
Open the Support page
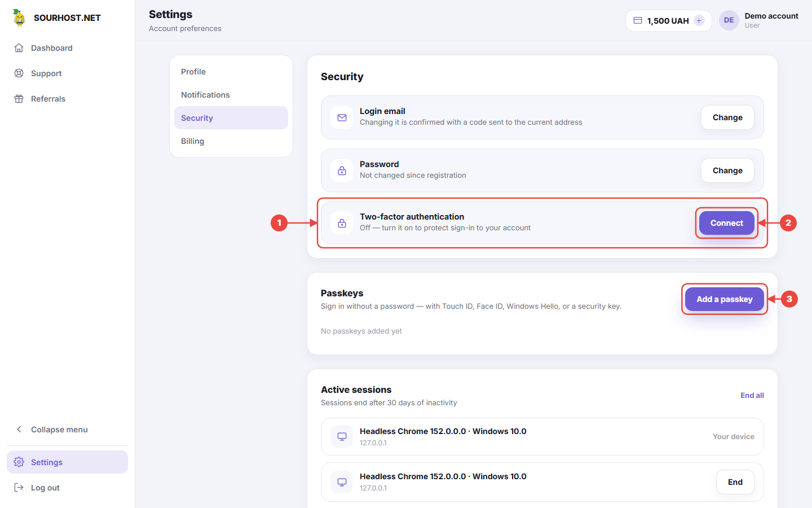(x=67, y=73)
